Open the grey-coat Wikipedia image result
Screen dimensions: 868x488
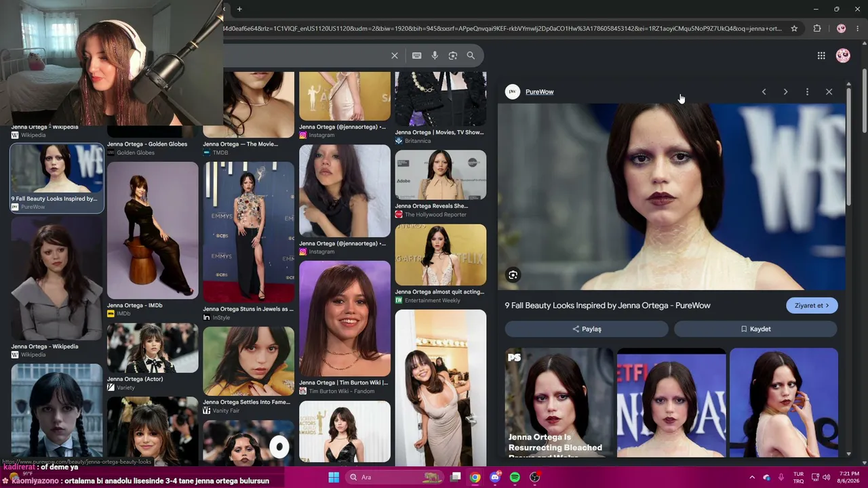[57, 278]
